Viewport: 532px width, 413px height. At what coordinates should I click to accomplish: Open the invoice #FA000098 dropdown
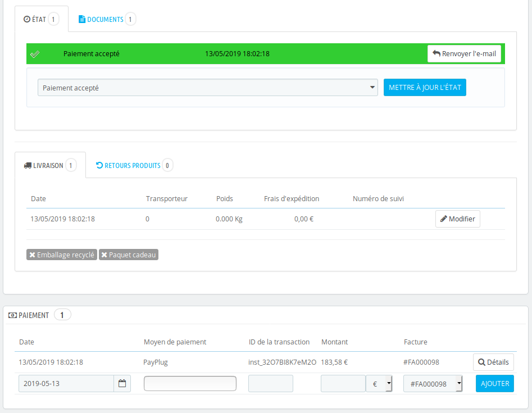point(433,384)
